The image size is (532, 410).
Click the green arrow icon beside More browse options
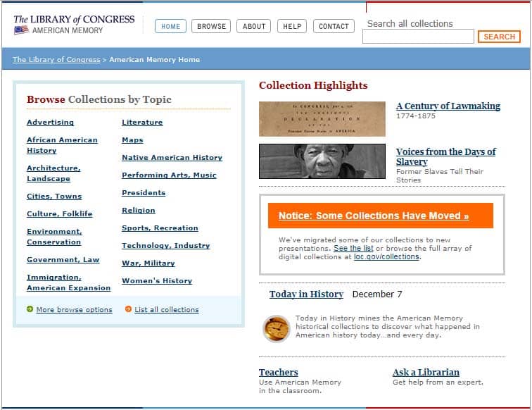(x=30, y=309)
